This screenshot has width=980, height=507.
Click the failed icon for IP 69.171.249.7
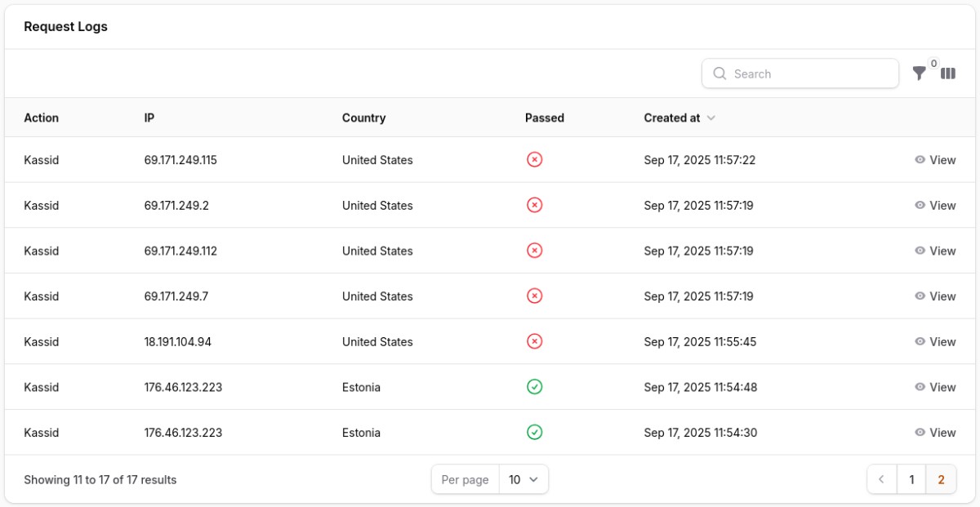click(x=534, y=296)
